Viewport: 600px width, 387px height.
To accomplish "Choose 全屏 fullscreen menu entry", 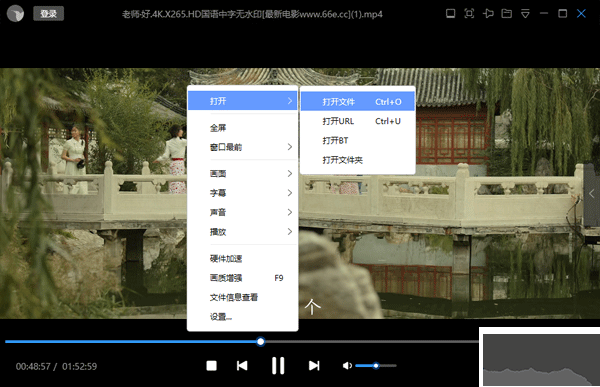I will pos(243,128).
